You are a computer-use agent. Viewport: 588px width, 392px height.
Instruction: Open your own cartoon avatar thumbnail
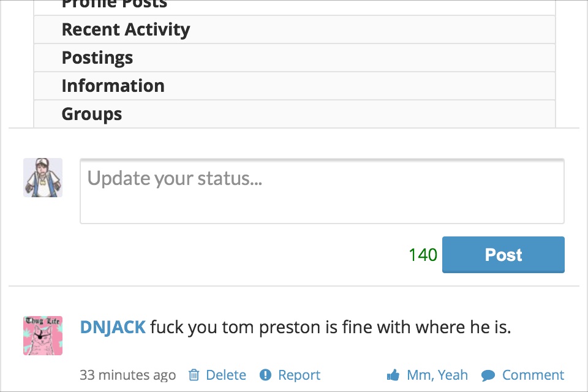click(x=43, y=178)
